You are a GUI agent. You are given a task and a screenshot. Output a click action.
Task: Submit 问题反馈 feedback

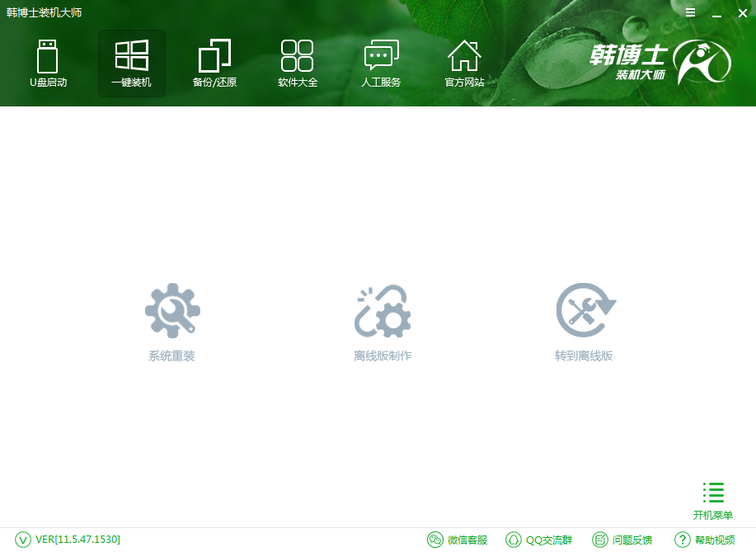pos(626,540)
